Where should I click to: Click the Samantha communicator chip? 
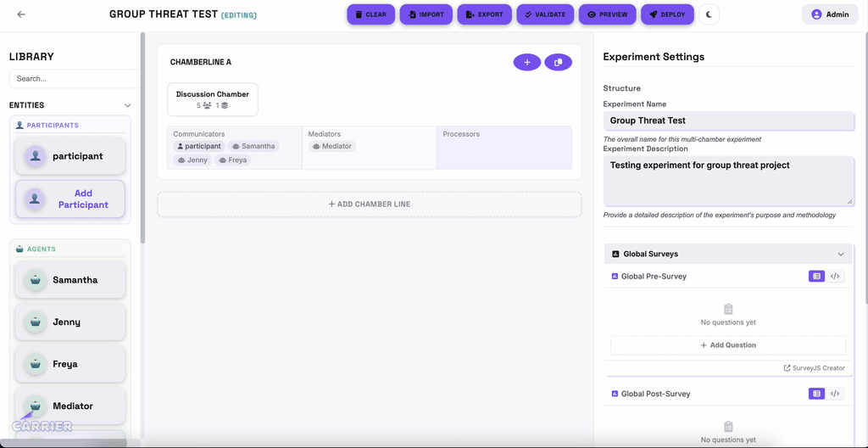pos(253,147)
